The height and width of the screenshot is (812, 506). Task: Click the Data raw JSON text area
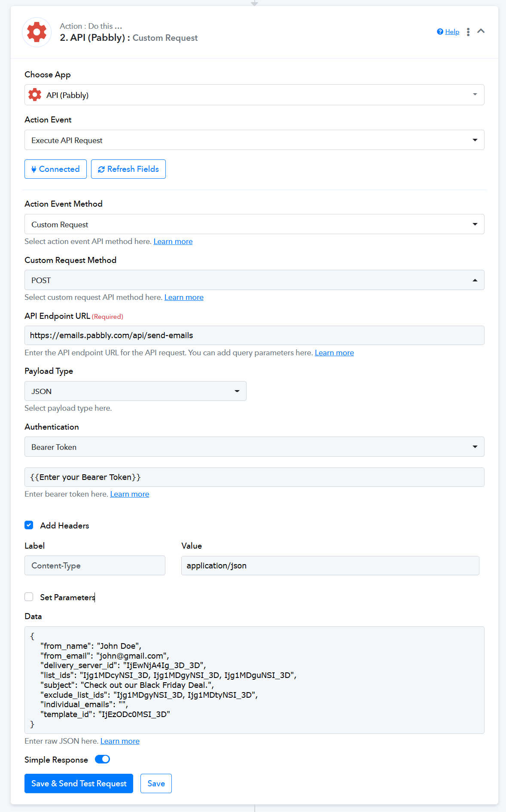point(254,680)
